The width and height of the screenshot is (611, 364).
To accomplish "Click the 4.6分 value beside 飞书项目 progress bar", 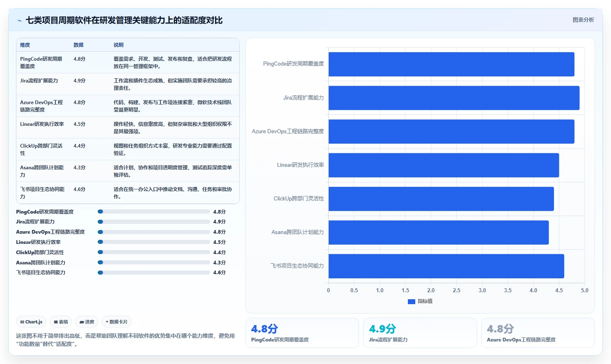I will tap(220, 273).
